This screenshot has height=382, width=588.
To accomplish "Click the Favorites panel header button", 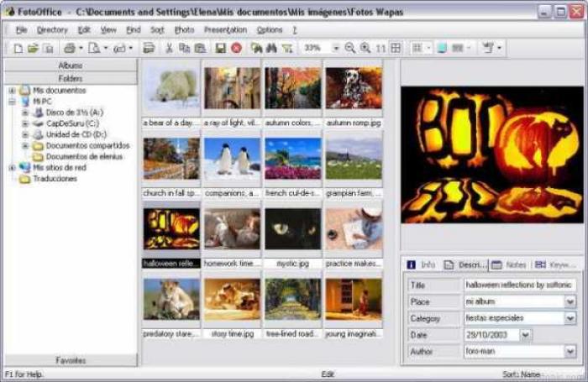I will pyautogui.click(x=71, y=360).
